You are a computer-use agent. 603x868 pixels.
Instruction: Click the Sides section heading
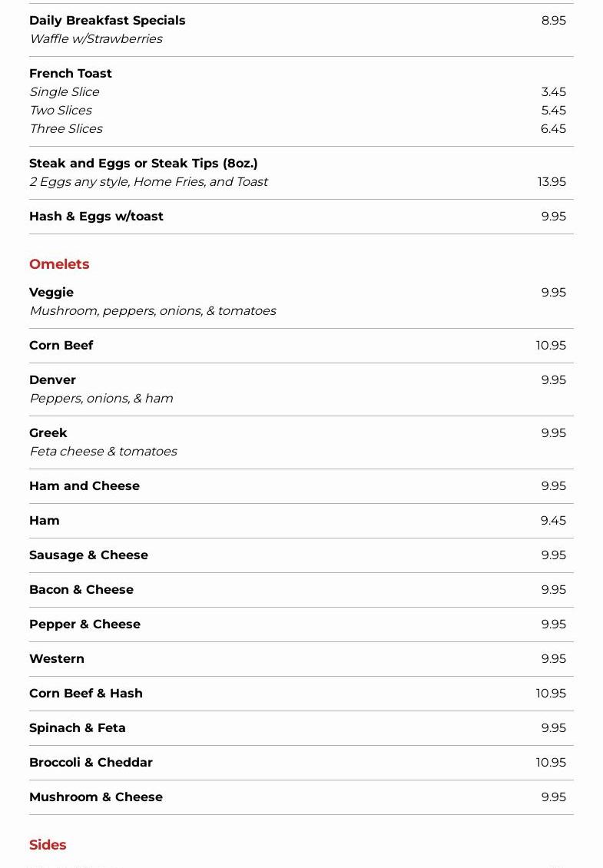click(x=48, y=845)
